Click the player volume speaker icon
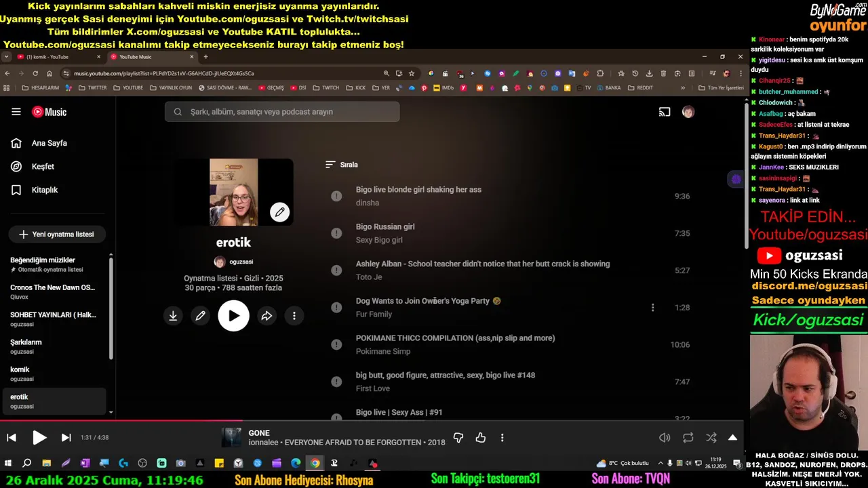Image resolution: width=868 pixels, height=488 pixels. [x=665, y=438]
